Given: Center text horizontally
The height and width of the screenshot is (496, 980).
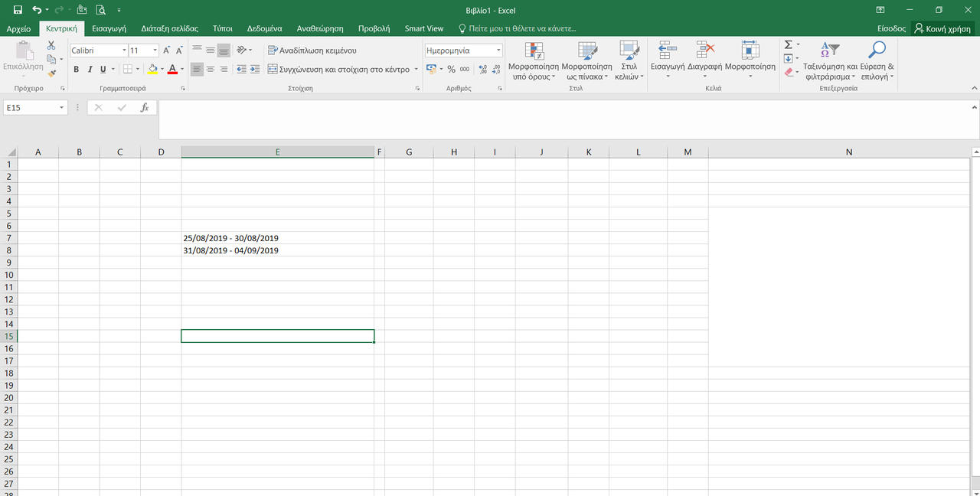Looking at the screenshot, I should 211,69.
